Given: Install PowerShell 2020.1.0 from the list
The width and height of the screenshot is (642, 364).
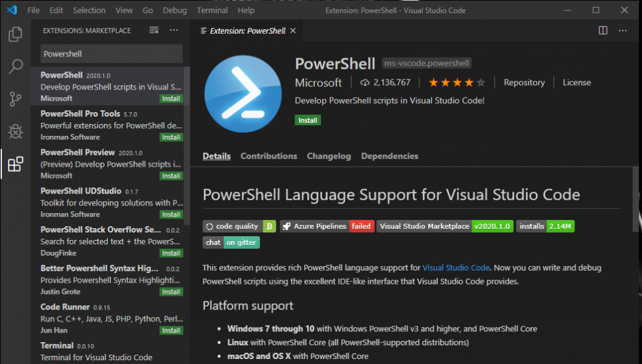Looking at the screenshot, I should (x=171, y=98).
